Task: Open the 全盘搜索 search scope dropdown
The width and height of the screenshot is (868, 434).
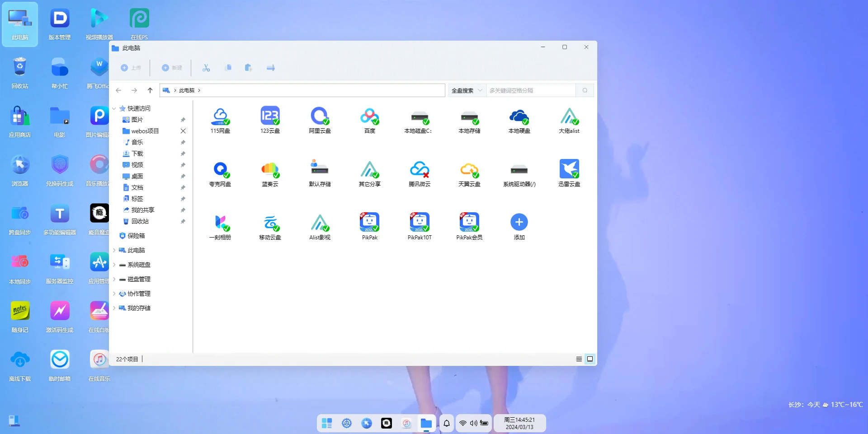Action: pos(467,90)
